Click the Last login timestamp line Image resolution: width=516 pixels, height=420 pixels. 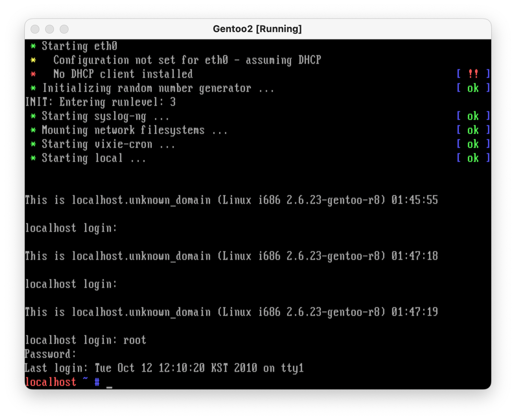(x=164, y=368)
